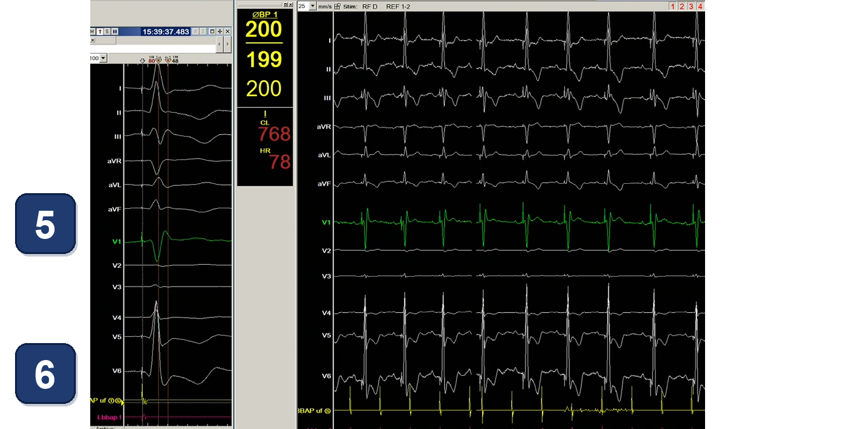Viewport: 868px width, 429px height.
Task: Select aVL label in real-time window
Action: click(x=324, y=155)
